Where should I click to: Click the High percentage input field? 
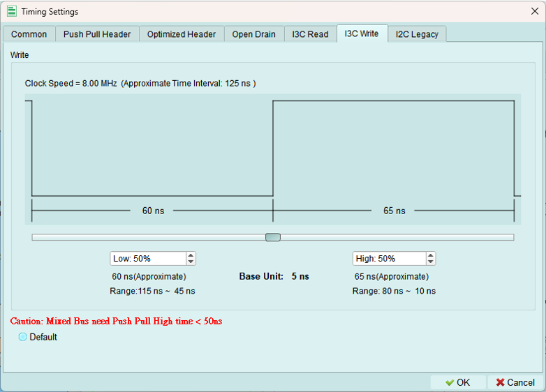390,259
